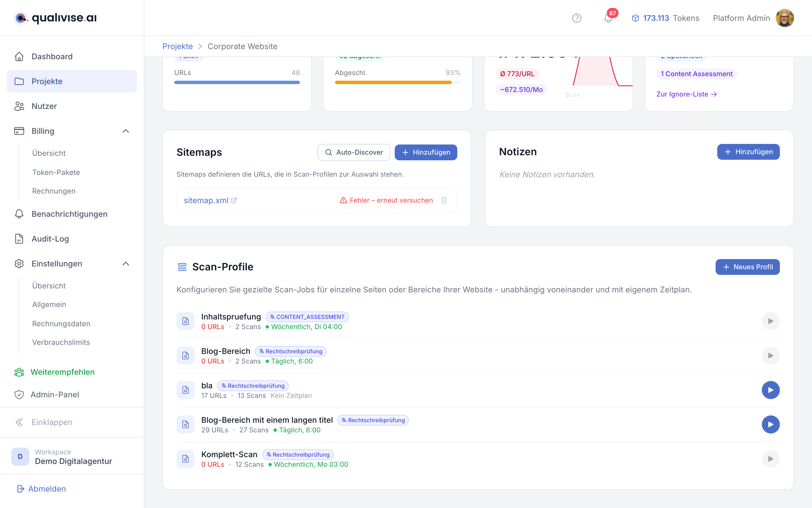
Task: Click Rechtschreibprüfung tag on bla profile
Action: pos(253,386)
